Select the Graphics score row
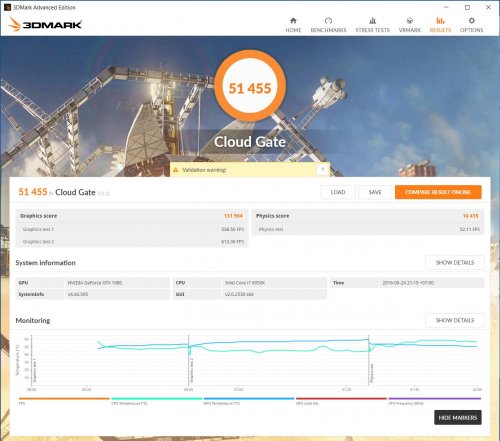 pos(132,216)
